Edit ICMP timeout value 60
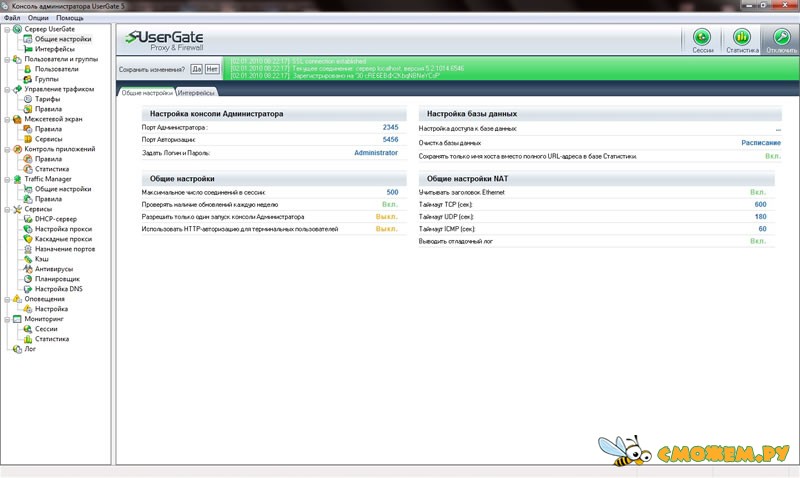This screenshot has height=478, width=800. click(x=762, y=229)
